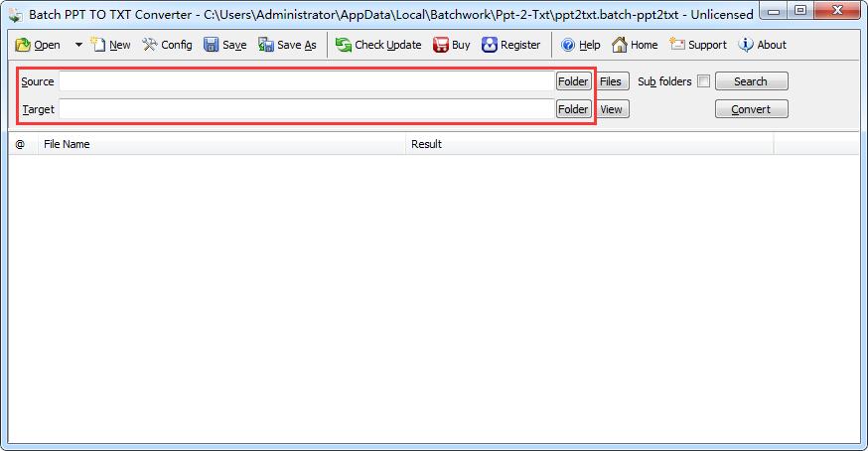The image size is (868, 451).
Task: Save the current batch project
Action: point(224,45)
